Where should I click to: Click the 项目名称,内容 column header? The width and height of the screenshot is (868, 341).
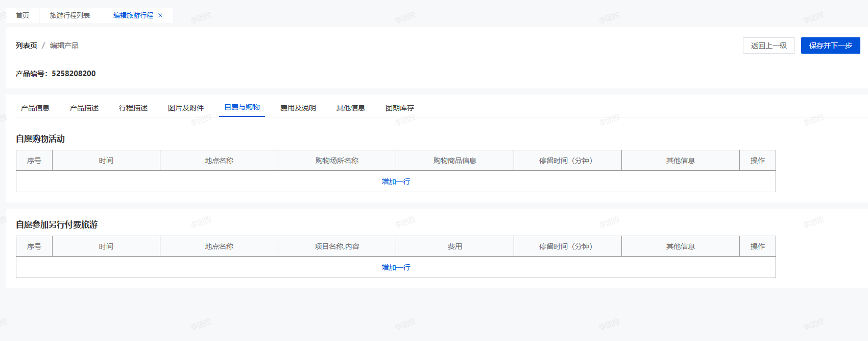tap(337, 246)
